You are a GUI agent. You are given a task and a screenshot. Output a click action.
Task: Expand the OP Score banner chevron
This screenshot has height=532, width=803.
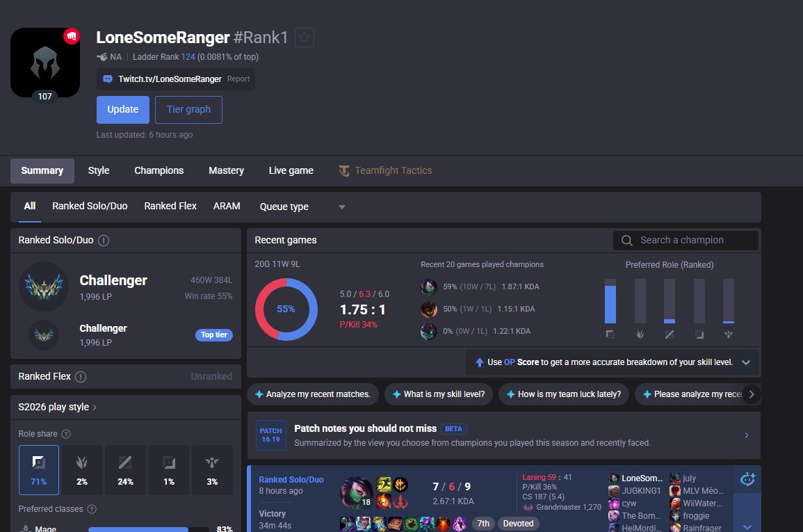coord(746,362)
